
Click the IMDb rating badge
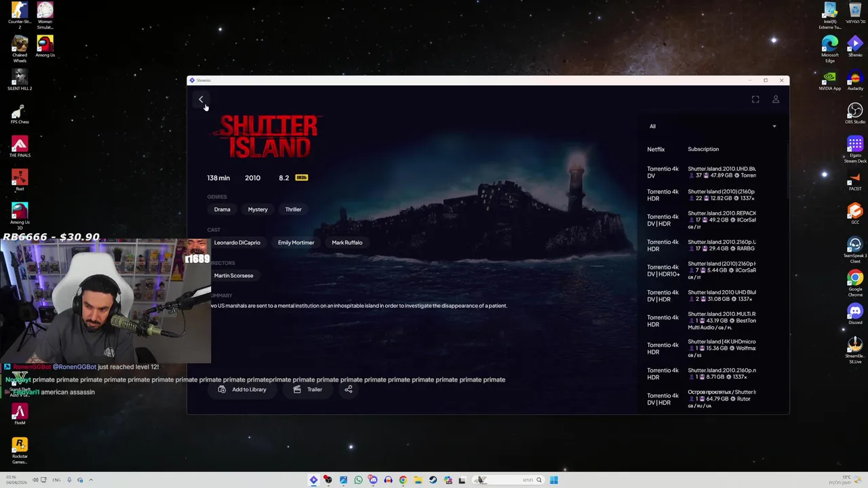(x=302, y=178)
